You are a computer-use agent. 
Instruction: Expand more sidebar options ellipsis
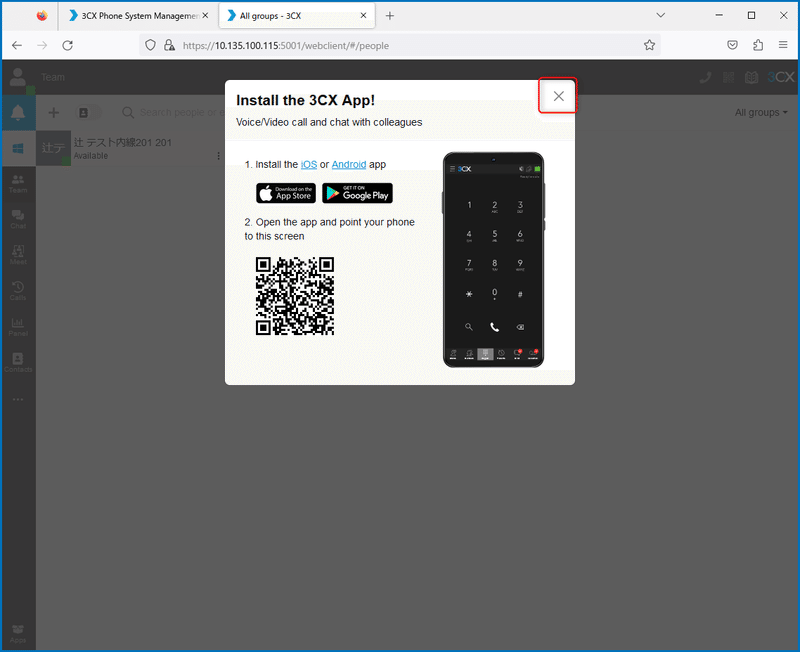click(x=18, y=399)
